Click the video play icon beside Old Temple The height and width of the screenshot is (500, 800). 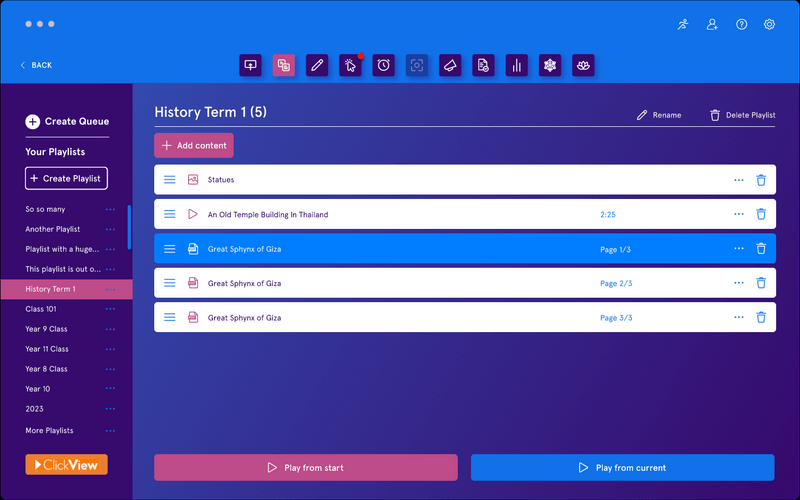coord(193,214)
